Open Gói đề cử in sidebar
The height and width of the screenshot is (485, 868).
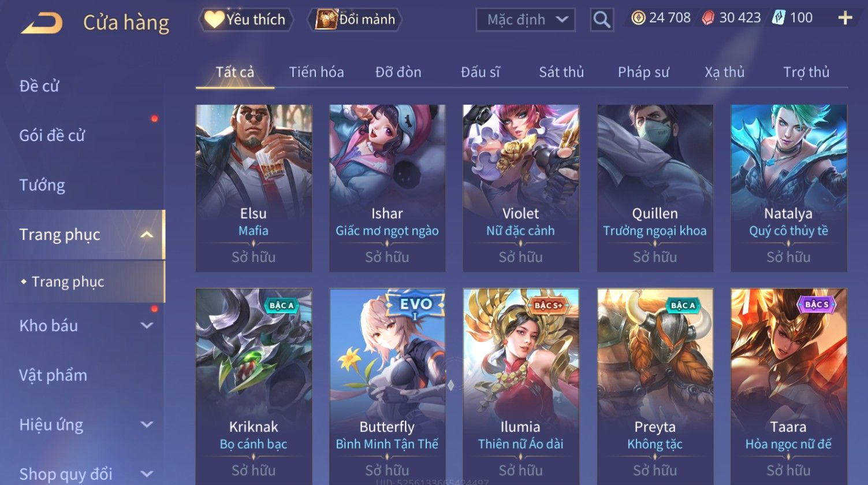52,136
